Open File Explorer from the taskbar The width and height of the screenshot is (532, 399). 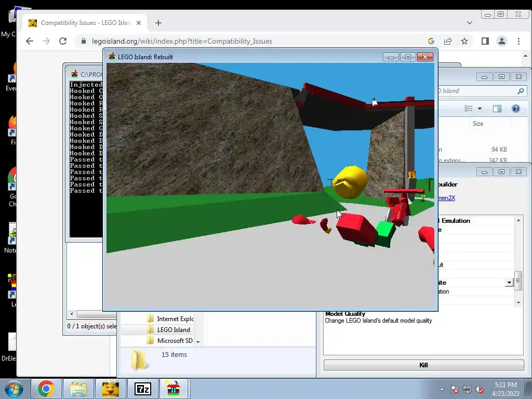click(78, 389)
